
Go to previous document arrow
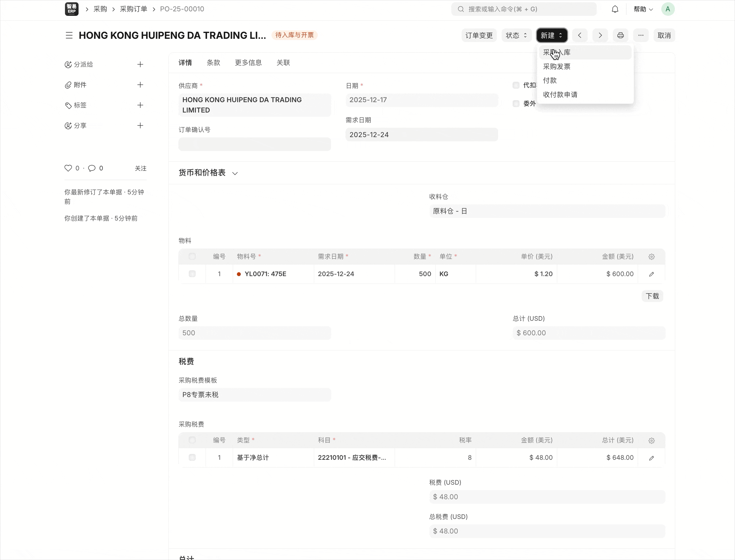click(580, 35)
